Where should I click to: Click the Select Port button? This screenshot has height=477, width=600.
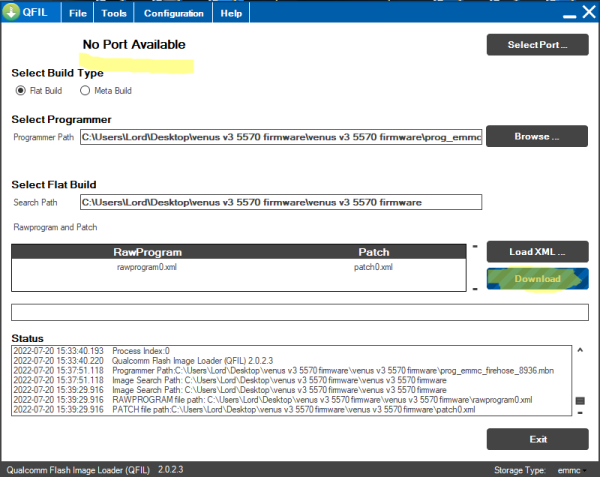click(x=537, y=45)
